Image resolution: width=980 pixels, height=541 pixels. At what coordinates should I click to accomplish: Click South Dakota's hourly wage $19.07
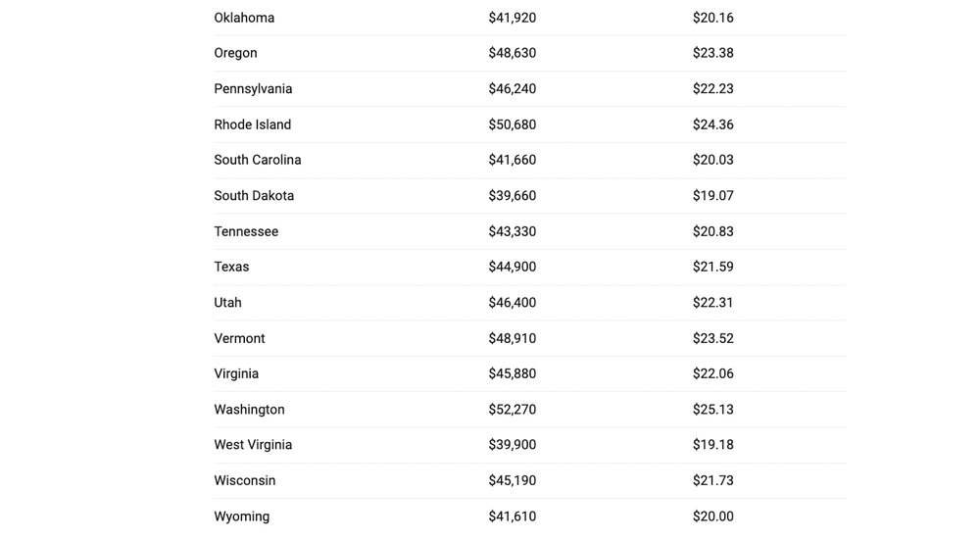click(712, 196)
